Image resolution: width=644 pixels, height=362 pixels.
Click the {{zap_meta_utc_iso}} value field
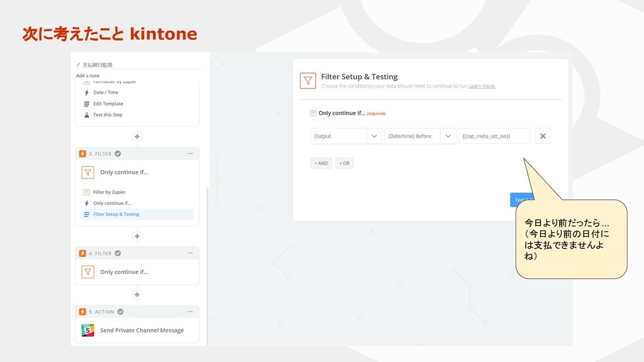point(494,136)
